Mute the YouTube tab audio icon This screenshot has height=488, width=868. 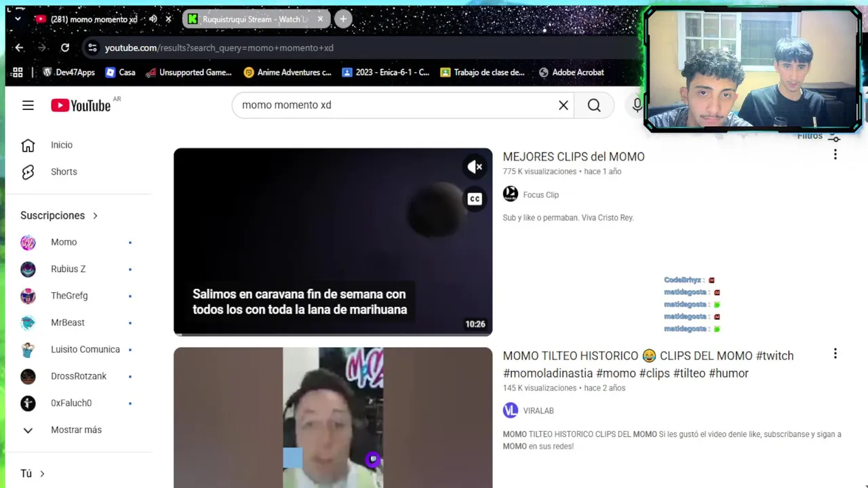[x=153, y=19]
